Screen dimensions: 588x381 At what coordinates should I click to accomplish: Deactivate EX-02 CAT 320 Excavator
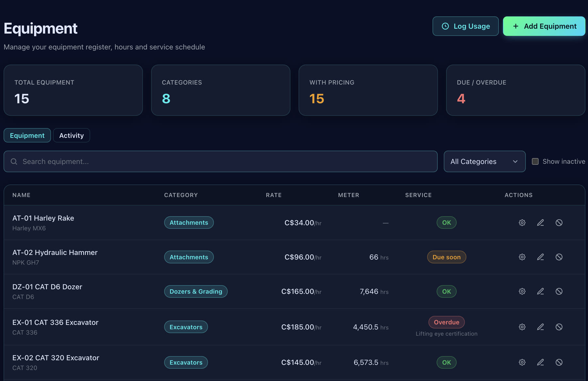[x=559, y=362]
